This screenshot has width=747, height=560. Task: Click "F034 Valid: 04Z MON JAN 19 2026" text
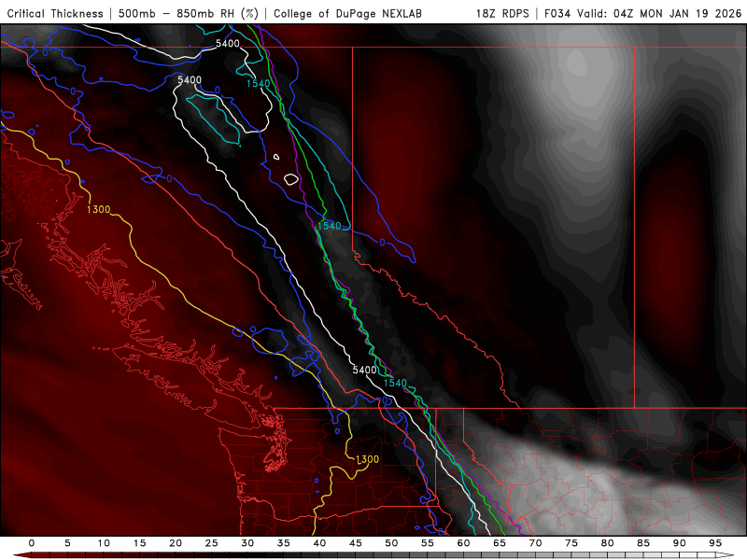643,14
